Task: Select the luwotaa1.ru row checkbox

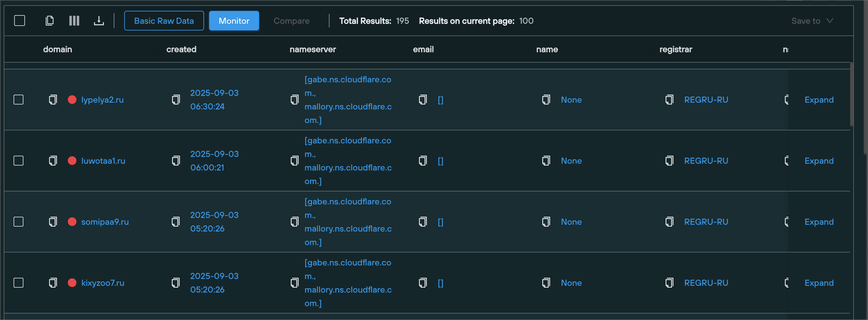Action: (x=19, y=161)
